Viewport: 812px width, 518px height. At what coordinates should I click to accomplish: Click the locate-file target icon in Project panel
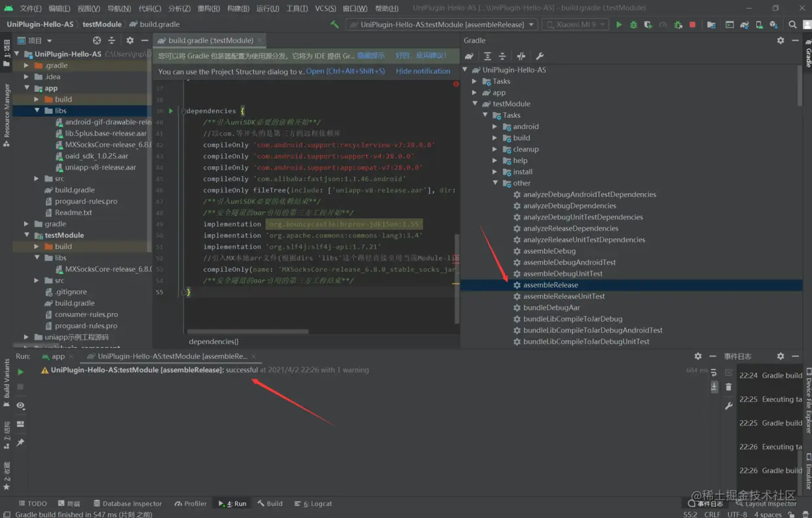pyautogui.click(x=97, y=41)
